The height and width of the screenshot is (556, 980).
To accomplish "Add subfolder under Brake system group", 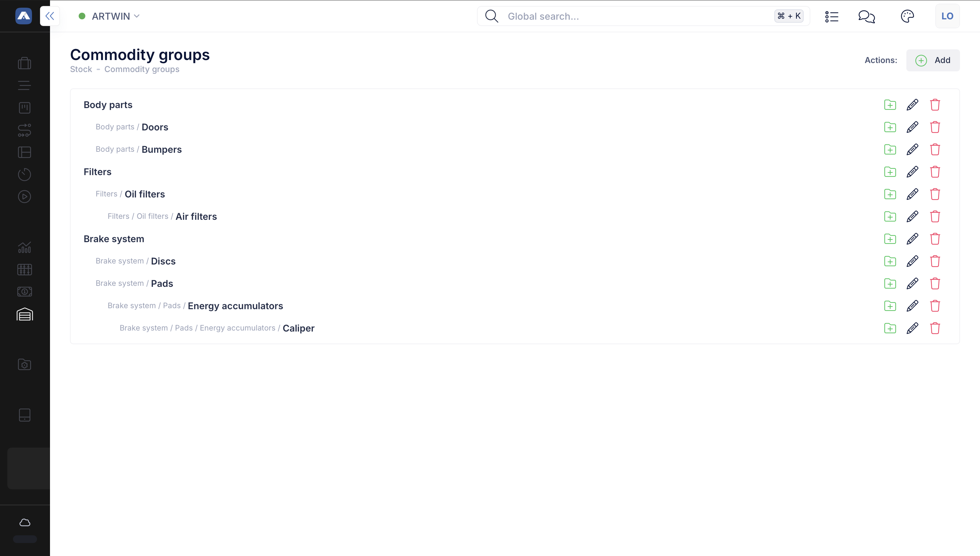I will pyautogui.click(x=890, y=239).
